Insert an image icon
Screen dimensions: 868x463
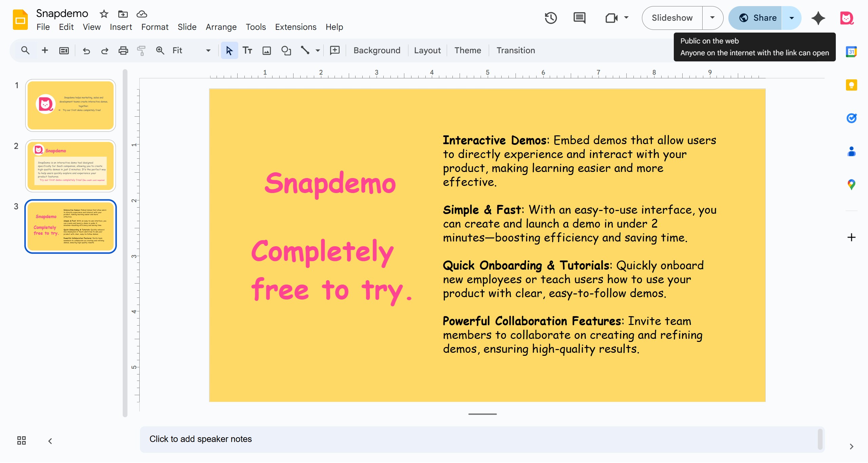tap(267, 51)
